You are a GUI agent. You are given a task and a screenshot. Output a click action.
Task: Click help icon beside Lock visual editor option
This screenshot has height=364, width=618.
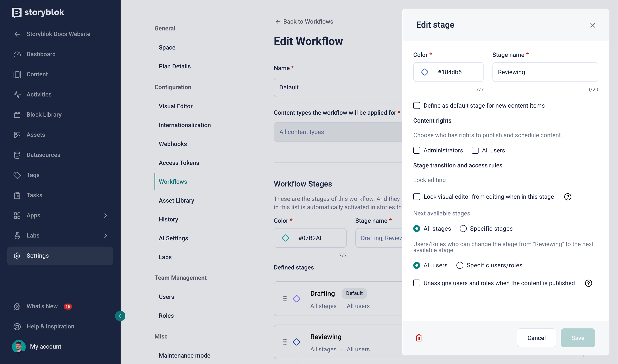pos(567,197)
